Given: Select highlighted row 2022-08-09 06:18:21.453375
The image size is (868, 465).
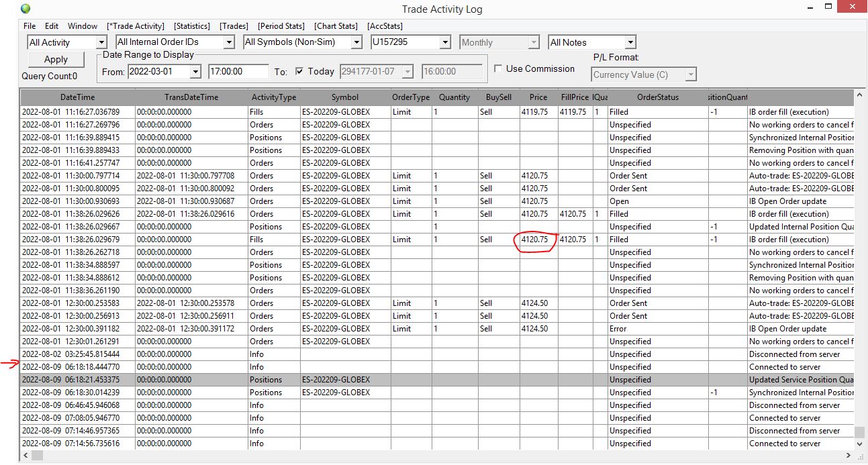Looking at the screenshot, I should point(437,380).
